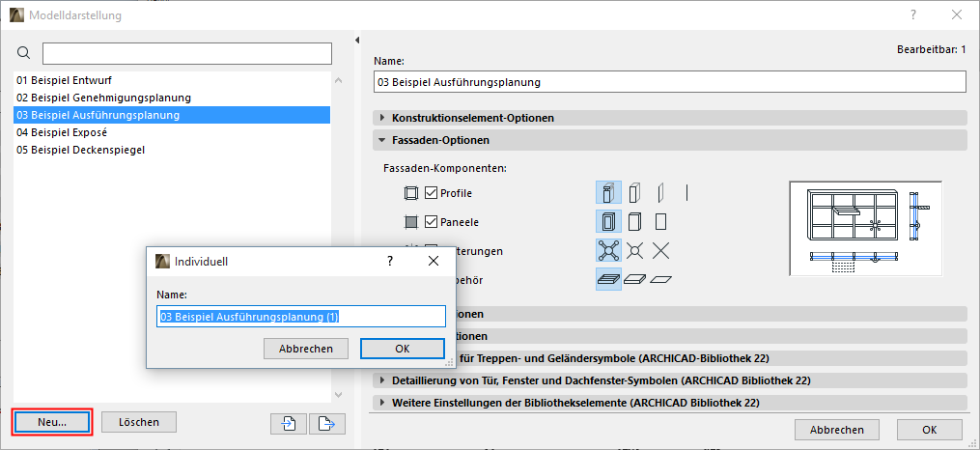Expand Konstruktionselement-Optionen section

670,118
